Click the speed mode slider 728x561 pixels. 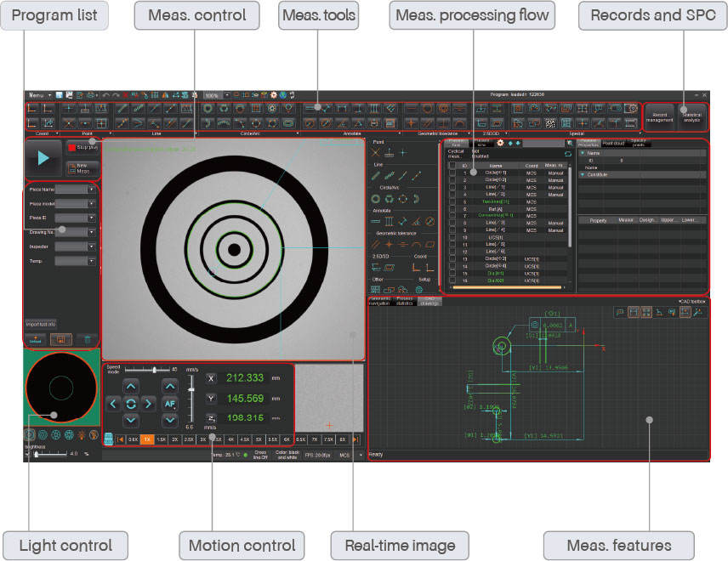pyautogui.click(x=154, y=370)
